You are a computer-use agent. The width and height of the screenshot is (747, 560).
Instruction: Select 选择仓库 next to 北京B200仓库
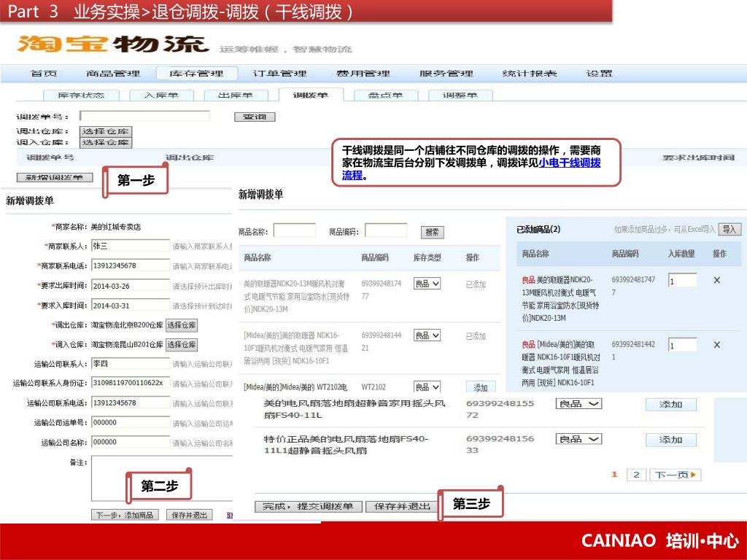coord(182,325)
